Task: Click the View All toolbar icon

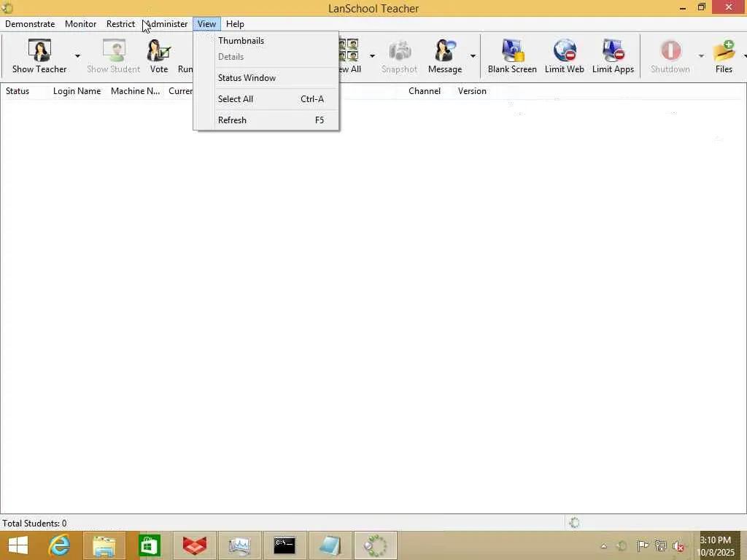Action: point(349,56)
